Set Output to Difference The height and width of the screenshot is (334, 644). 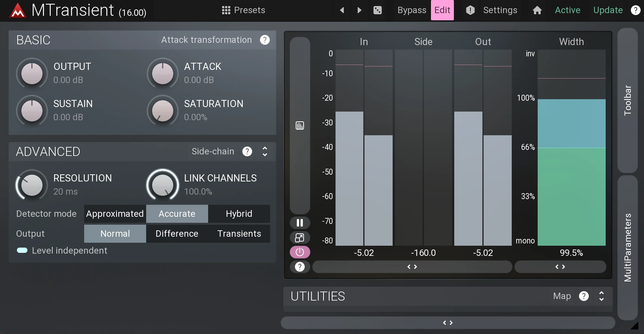[x=177, y=234]
